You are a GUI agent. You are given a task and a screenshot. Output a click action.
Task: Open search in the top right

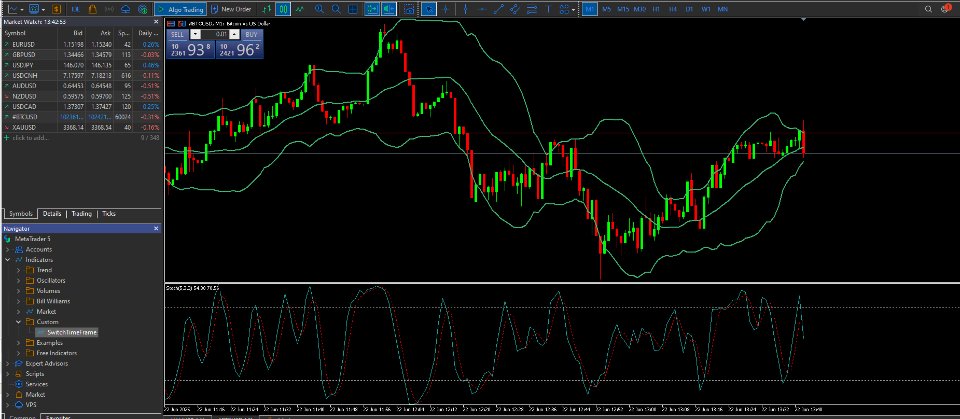tap(928, 9)
